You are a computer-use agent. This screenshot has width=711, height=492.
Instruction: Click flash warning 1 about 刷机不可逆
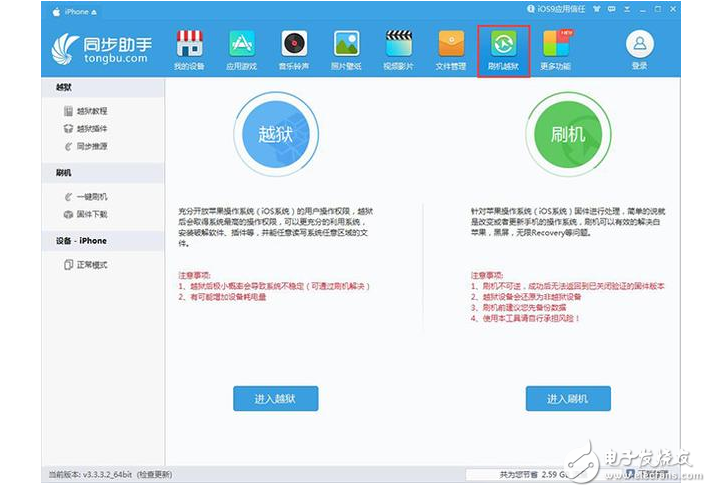pos(567,287)
